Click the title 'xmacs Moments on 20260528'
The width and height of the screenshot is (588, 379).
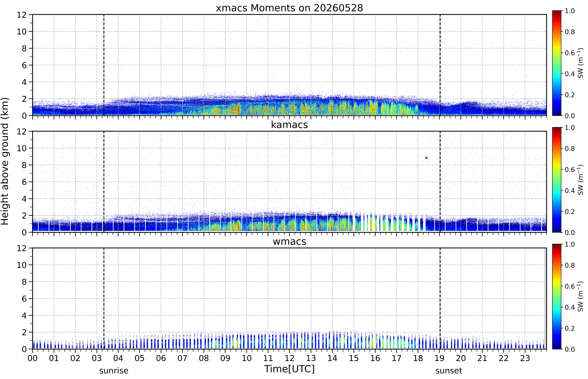click(289, 8)
